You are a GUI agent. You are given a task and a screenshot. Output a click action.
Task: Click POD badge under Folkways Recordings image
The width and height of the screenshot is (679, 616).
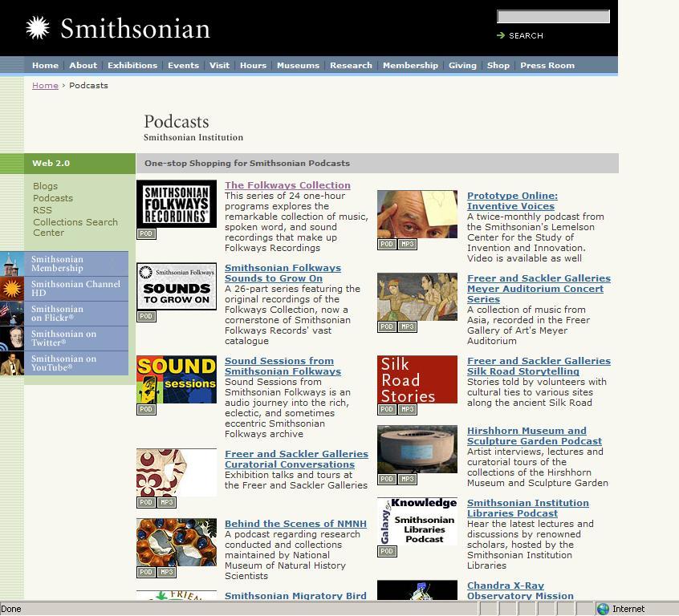146,234
